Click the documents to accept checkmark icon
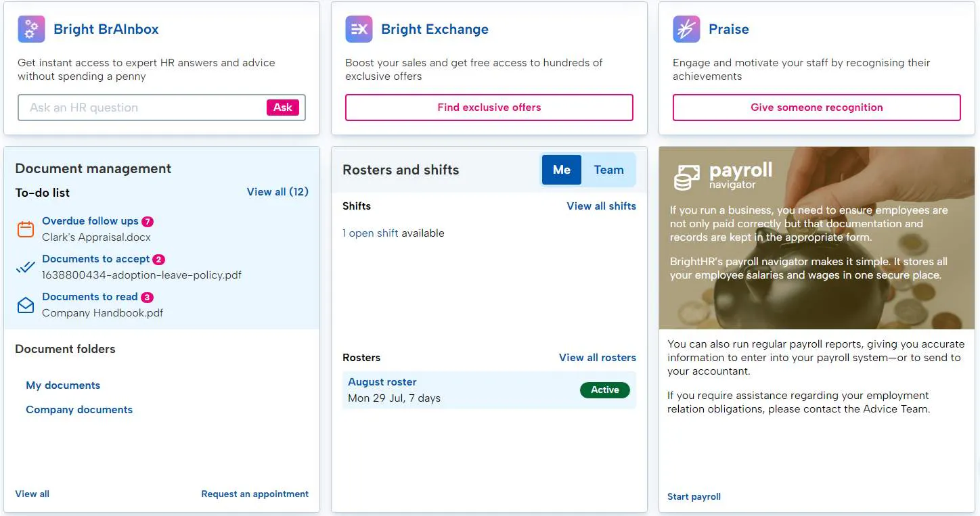Screen dimensions: 980x516 click(26, 267)
